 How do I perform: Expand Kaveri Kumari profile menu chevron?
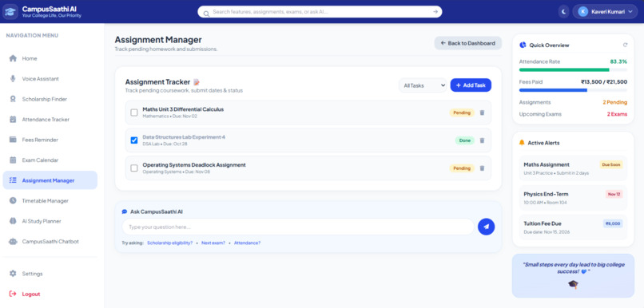[x=630, y=12]
